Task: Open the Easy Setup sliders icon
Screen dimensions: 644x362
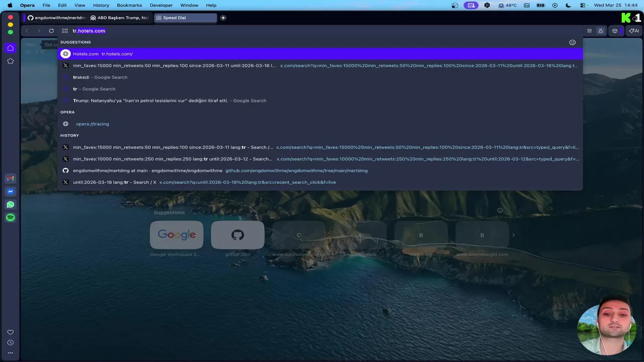Action: click(x=590, y=31)
